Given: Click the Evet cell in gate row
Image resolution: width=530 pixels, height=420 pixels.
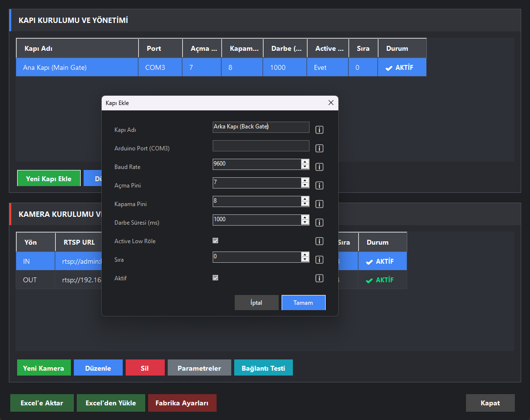Looking at the screenshot, I should pos(328,67).
